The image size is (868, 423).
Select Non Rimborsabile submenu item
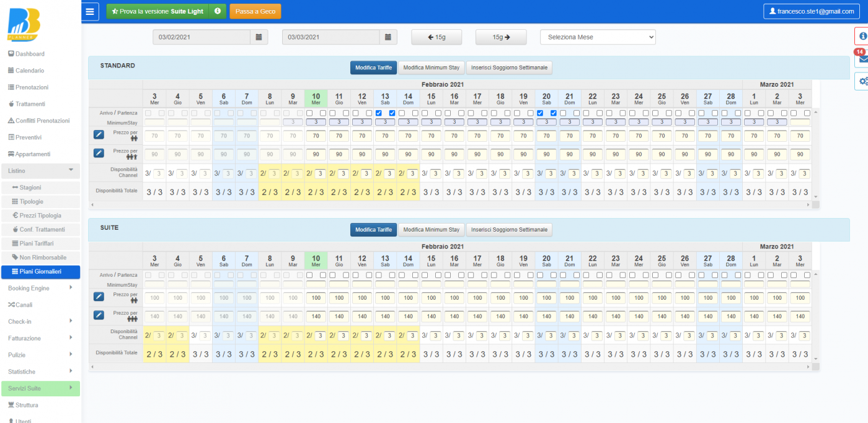click(x=40, y=258)
